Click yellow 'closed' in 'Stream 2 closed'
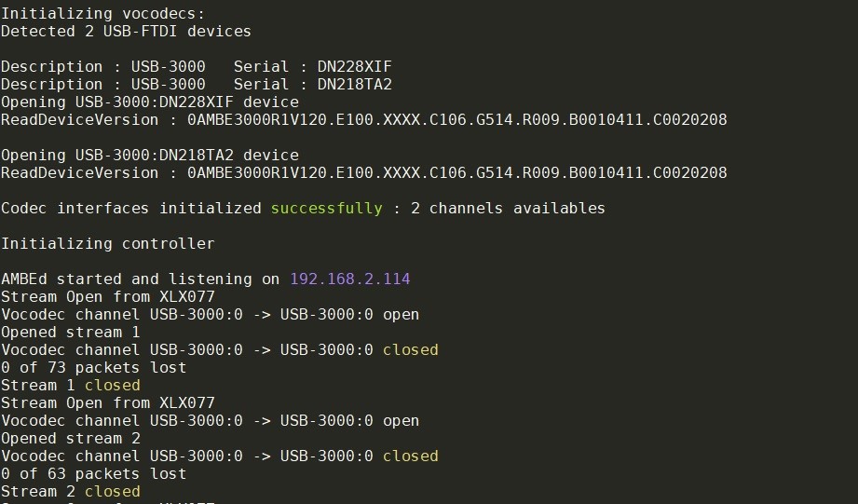The height and width of the screenshot is (504, 858). (x=113, y=491)
